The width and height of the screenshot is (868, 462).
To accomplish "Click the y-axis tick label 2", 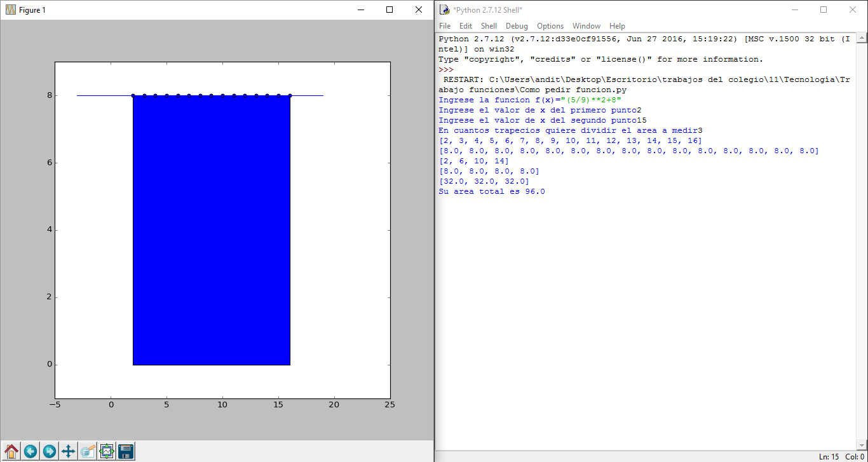I will tap(48, 297).
